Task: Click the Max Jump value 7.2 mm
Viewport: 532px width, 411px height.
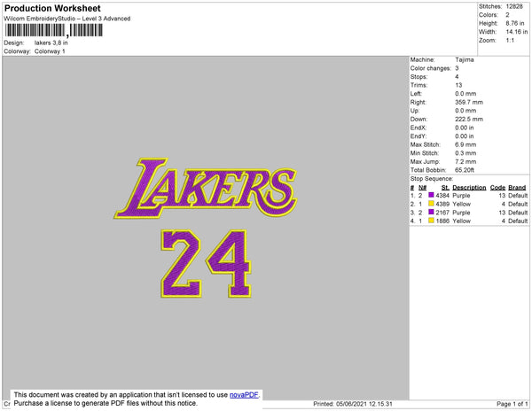Action: point(465,161)
